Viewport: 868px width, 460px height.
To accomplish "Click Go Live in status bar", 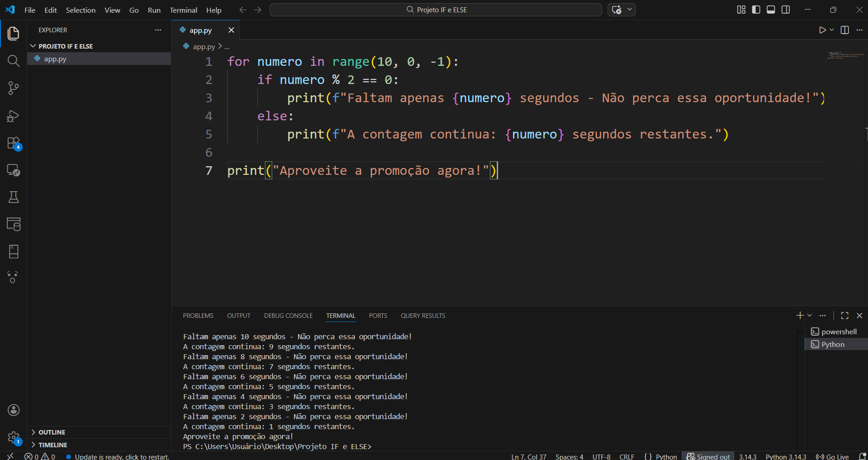I will 833,456.
